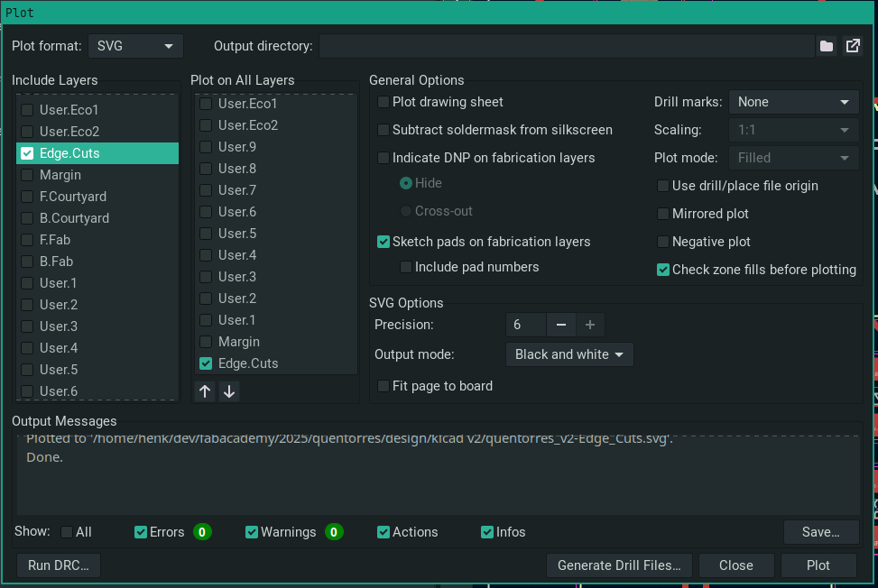Open output directory in file manager
The height and width of the screenshot is (588, 878).
[x=852, y=46]
